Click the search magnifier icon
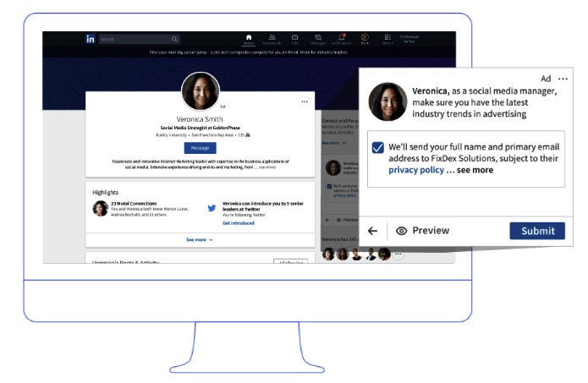588x383 pixels. pyautogui.click(x=175, y=39)
